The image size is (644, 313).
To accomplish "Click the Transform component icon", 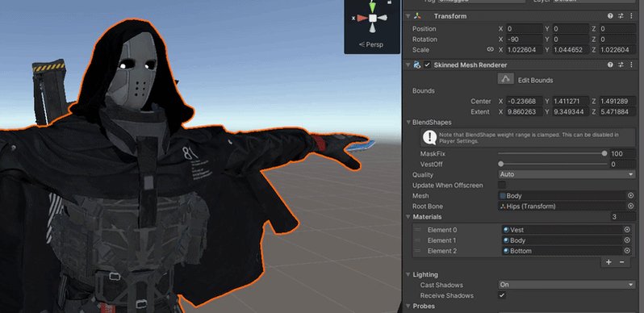I will click(418, 16).
